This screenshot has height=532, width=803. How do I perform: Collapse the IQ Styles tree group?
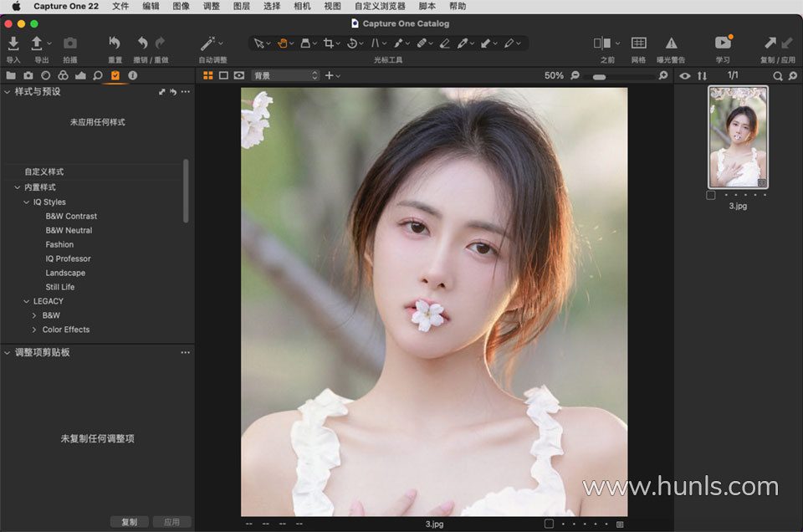(x=26, y=202)
